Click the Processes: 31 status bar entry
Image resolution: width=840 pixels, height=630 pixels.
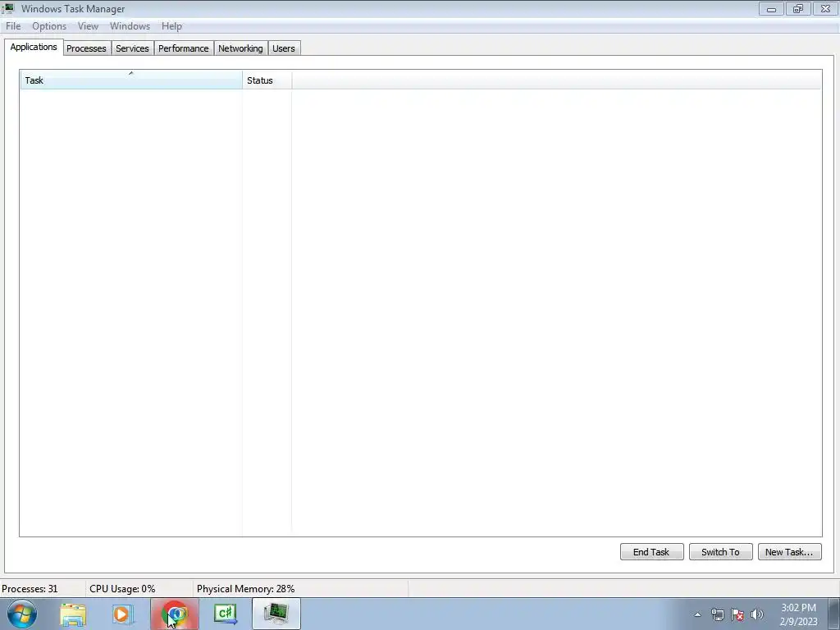coord(30,589)
